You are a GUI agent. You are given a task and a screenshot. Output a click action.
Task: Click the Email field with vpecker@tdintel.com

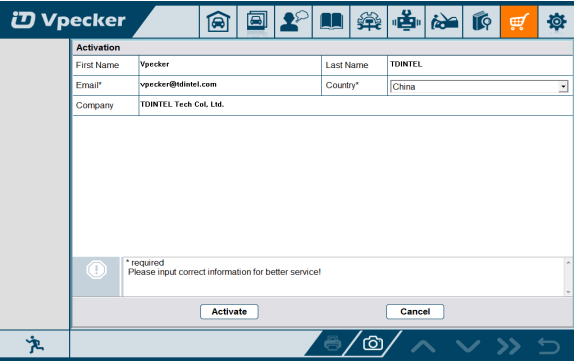point(230,85)
